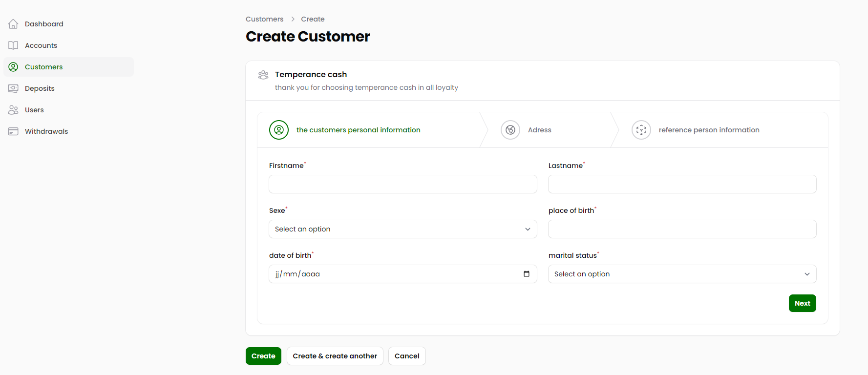Focus the Firstname input field
Viewport: 868px width, 375px height.
coord(403,184)
